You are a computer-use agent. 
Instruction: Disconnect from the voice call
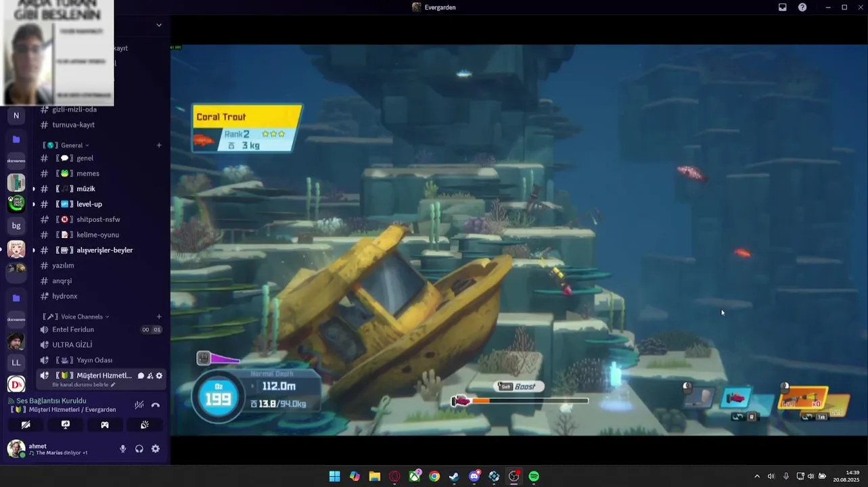pos(156,405)
